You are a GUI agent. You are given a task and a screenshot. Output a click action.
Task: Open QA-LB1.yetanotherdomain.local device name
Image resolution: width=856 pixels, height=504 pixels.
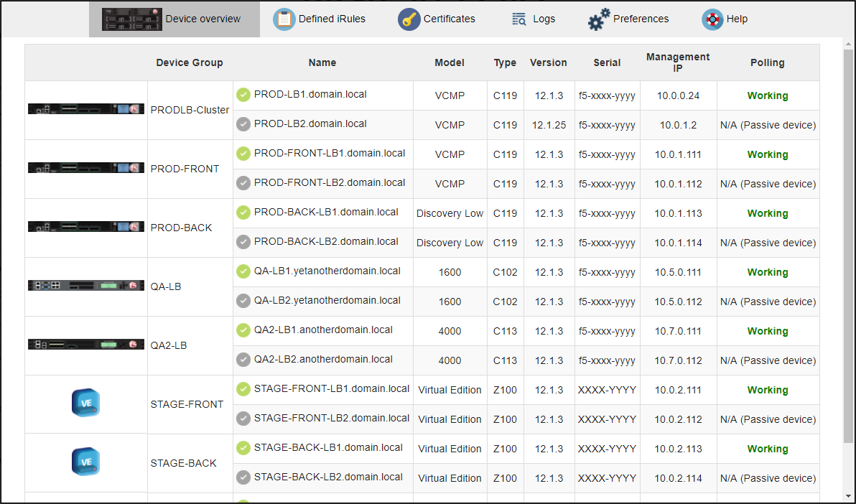[x=327, y=271]
